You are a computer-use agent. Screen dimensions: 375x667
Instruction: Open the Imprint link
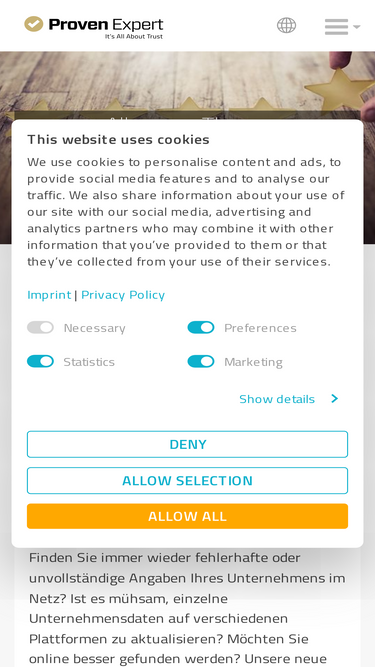[x=49, y=294]
